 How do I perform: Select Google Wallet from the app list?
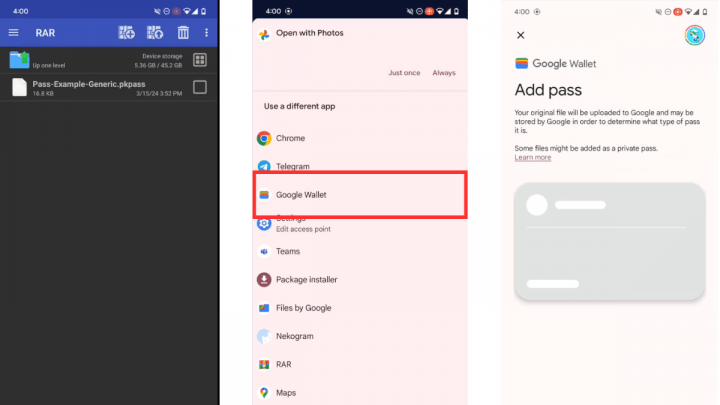(x=360, y=195)
